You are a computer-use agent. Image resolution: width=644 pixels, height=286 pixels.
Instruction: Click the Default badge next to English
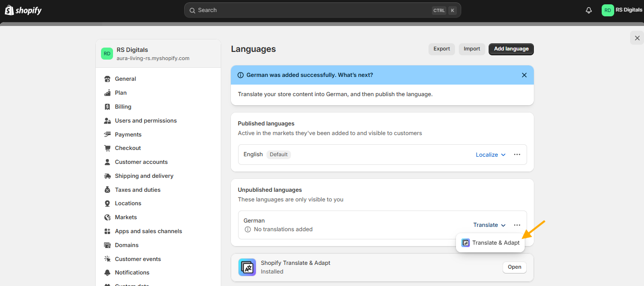point(278,155)
